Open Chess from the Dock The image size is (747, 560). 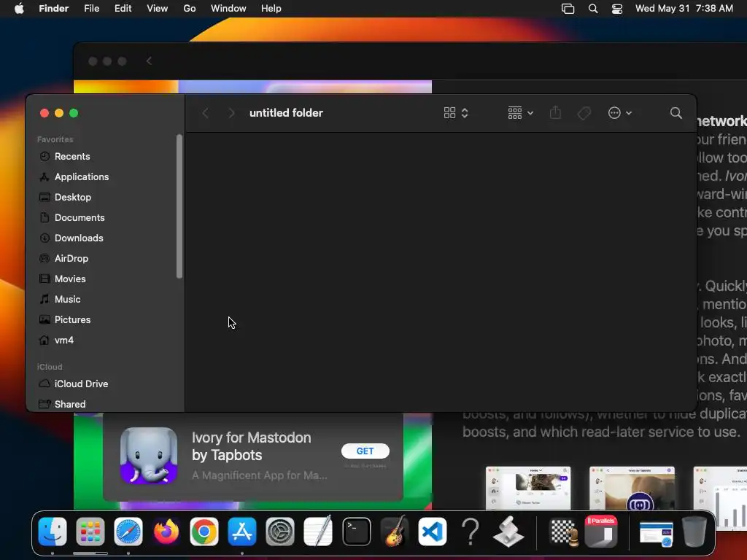[564, 532]
